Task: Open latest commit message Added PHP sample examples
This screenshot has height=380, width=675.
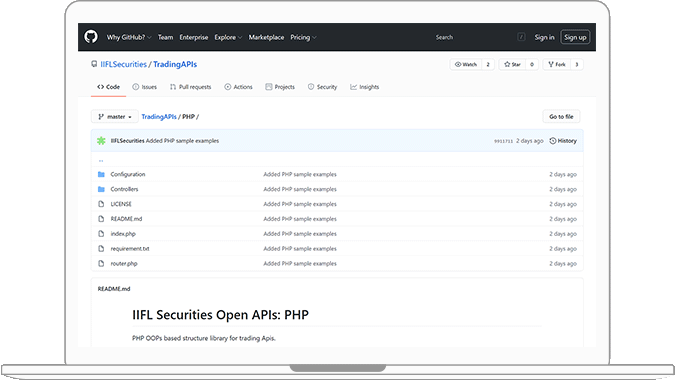Action: 182,141
